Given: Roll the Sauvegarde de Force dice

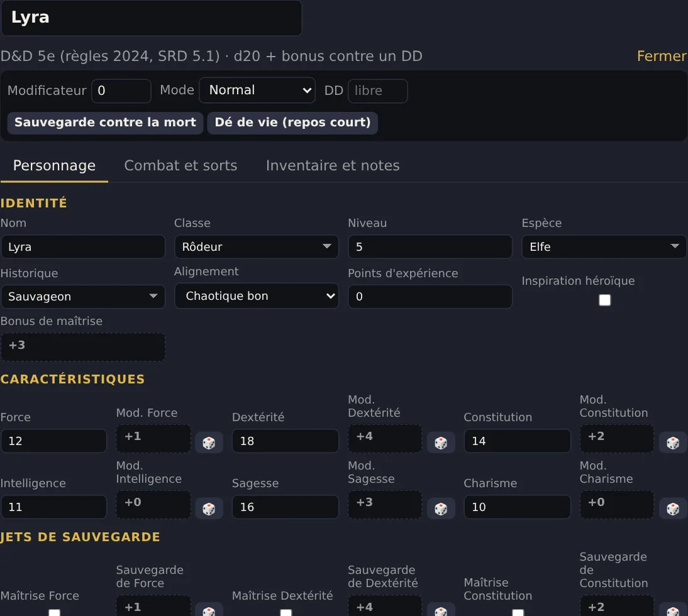Looking at the screenshot, I should point(209,610).
